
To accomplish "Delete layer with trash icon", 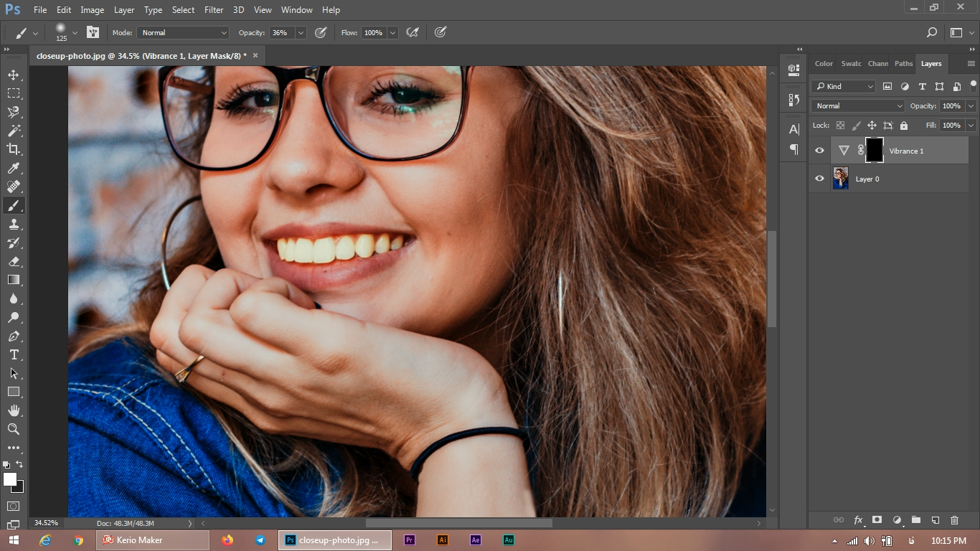I will [954, 520].
